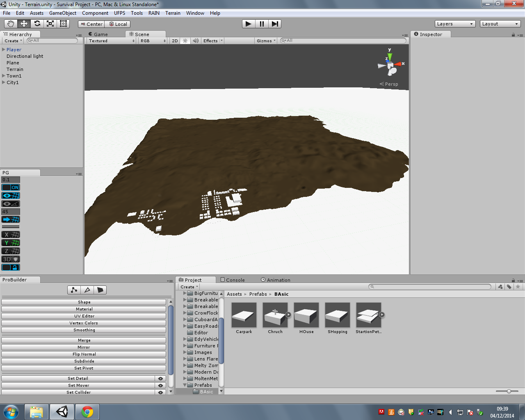Screen dimensions: 525x420
Task: Open the Layers dropdown
Action: pos(454,24)
